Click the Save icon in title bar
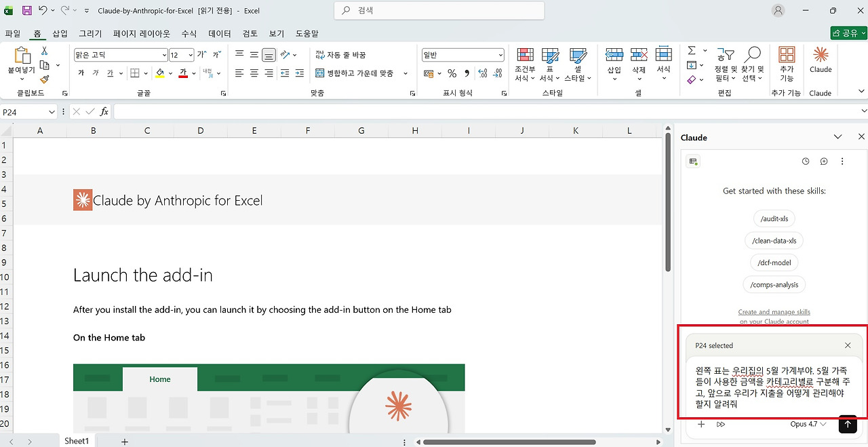Screen dimensions: 868x447 click(x=27, y=11)
